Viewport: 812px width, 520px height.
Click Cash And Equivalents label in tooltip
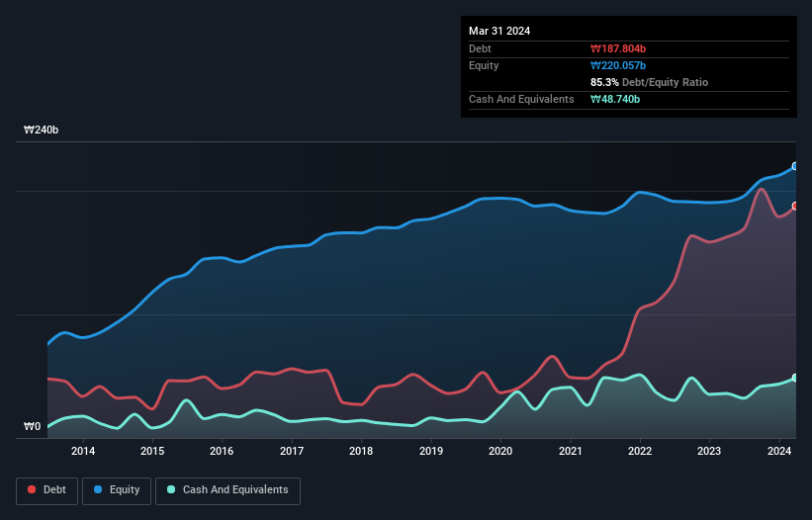pos(521,99)
